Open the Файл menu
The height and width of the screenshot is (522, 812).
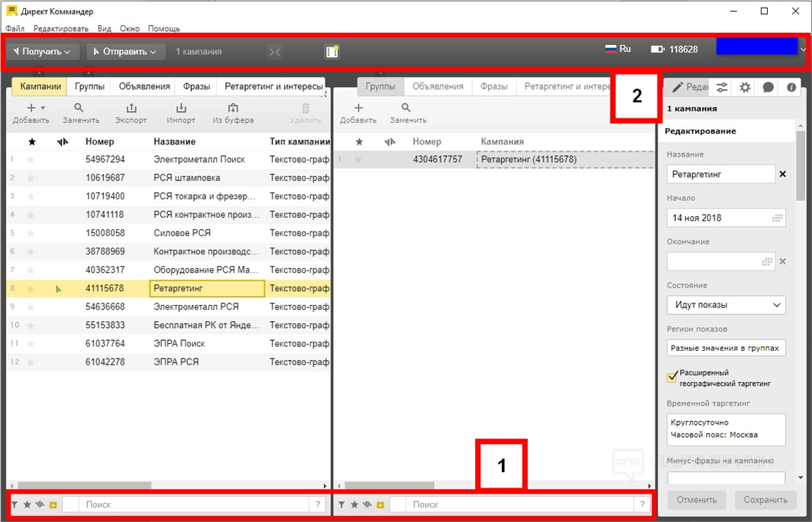15,28
